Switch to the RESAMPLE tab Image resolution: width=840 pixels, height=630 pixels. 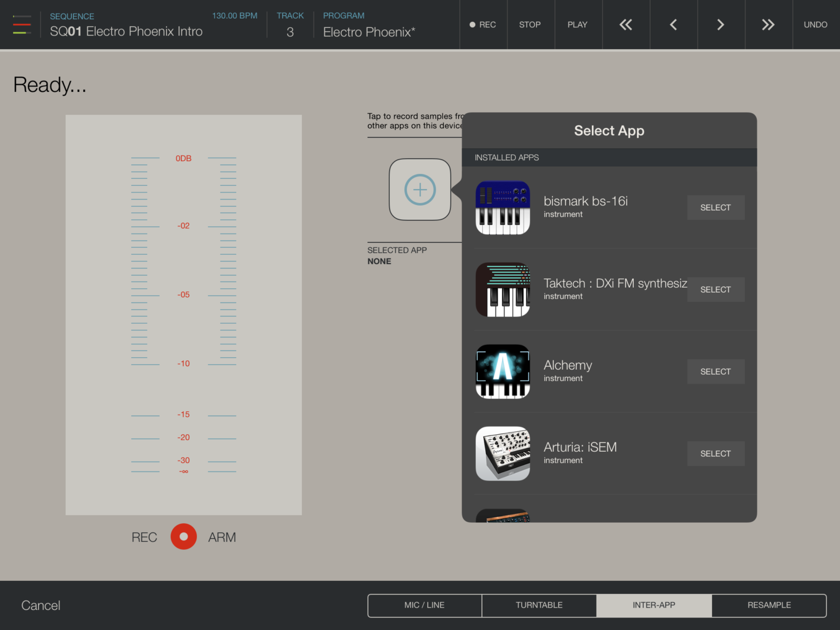point(769,605)
